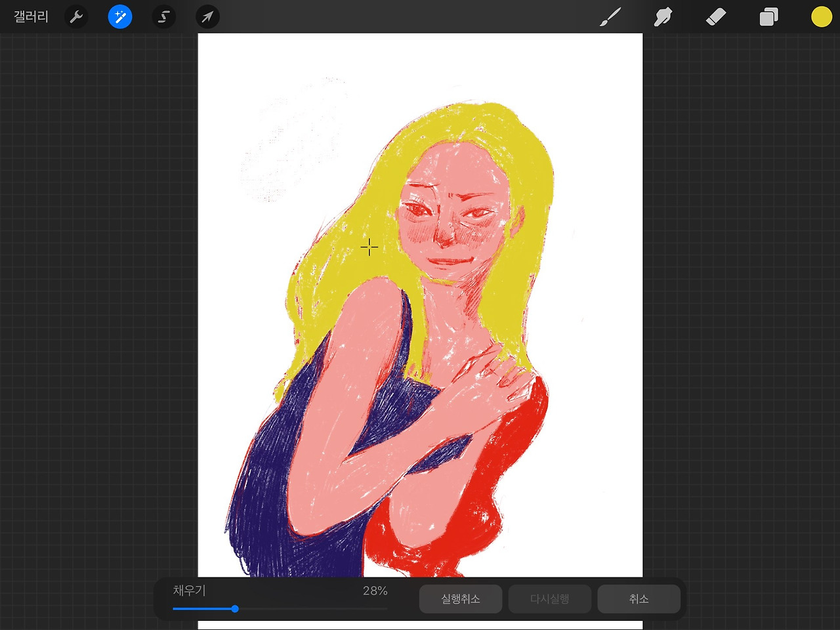Click the 채우기 fill slider handle
The image size is (840, 630).
click(x=235, y=609)
